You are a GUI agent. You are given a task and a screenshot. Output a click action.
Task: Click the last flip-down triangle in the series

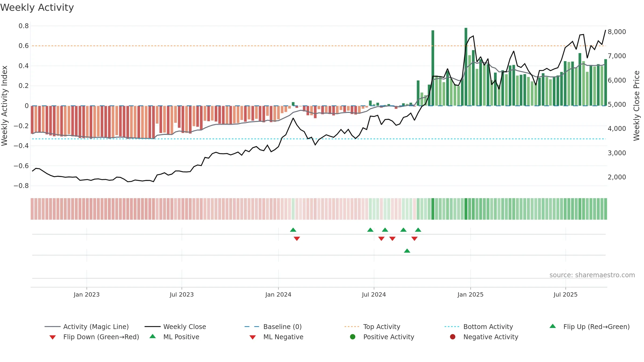[414, 239]
